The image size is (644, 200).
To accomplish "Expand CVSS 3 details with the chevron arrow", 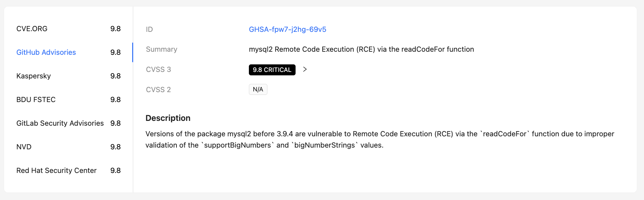I will tap(305, 70).
